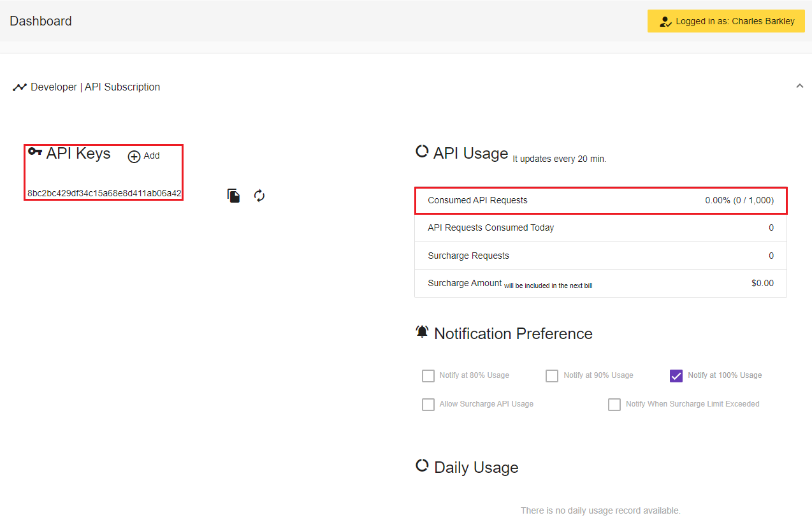Click the Logged in as Charles Barkley button
The image size is (812, 520).
point(725,21)
